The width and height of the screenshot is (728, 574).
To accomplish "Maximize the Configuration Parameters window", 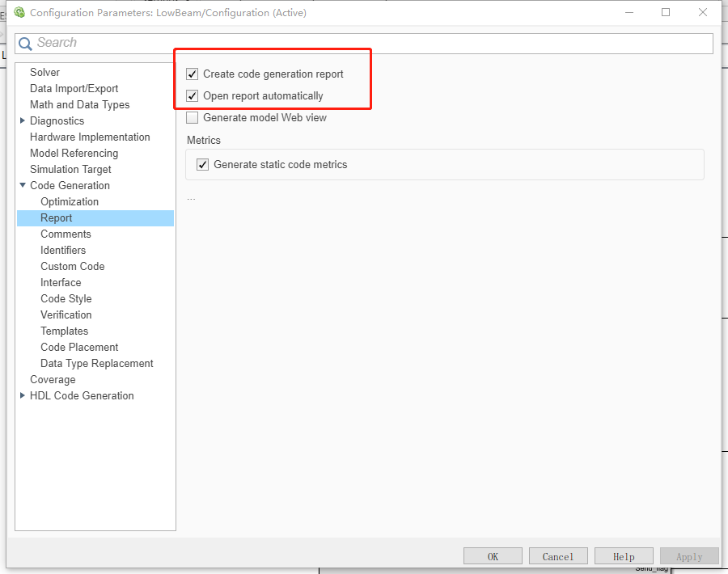I will tap(666, 12).
